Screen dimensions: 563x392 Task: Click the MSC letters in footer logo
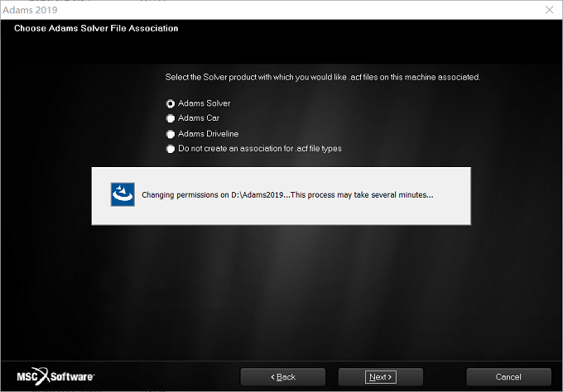coord(27,377)
